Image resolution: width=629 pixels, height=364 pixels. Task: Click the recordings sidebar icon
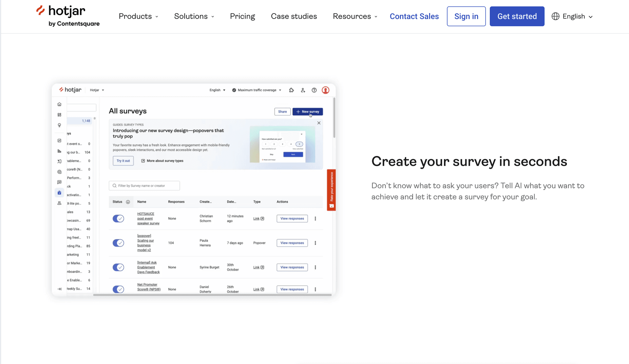point(59,162)
